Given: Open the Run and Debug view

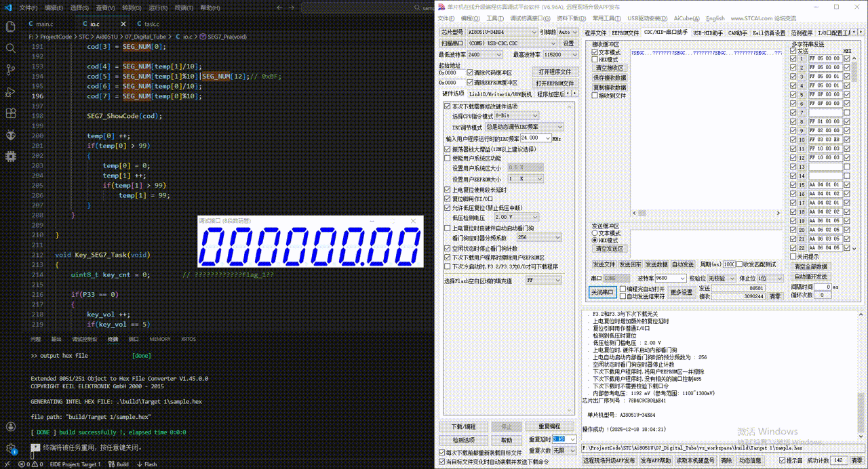Looking at the screenshot, I should pyautogui.click(x=10, y=91).
